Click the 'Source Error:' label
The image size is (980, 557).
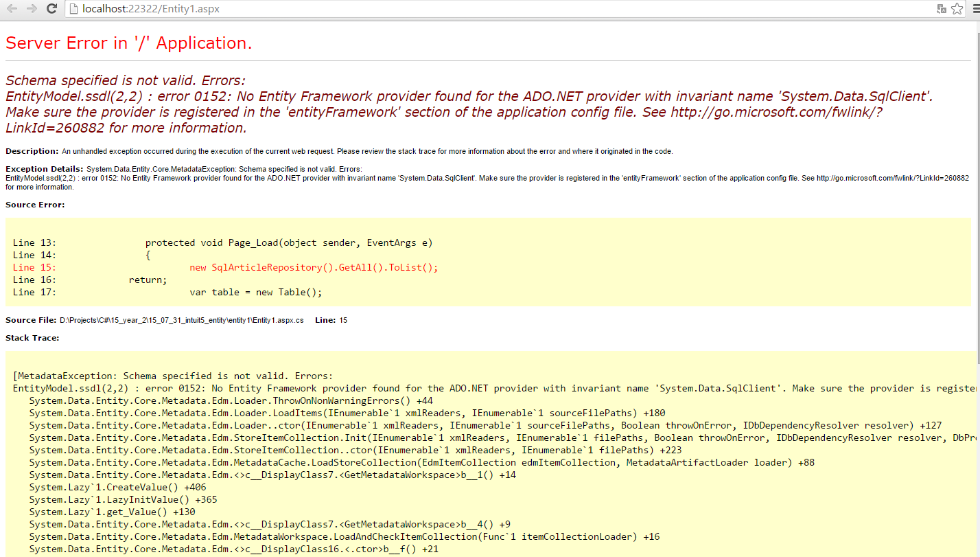tap(35, 205)
